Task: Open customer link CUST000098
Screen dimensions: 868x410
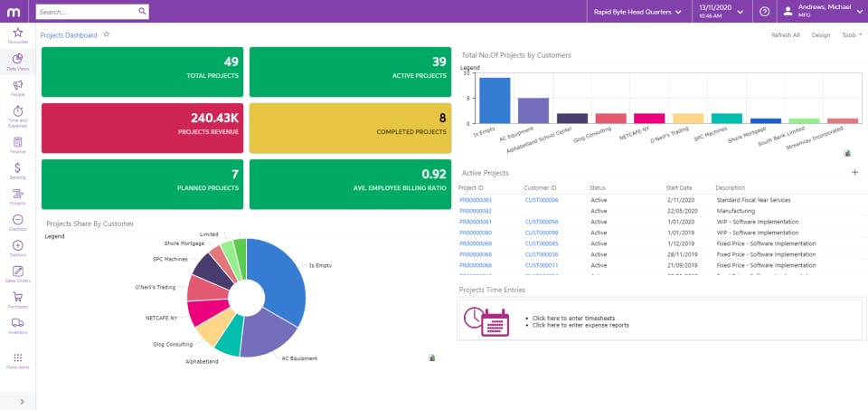Action: coord(542,222)
